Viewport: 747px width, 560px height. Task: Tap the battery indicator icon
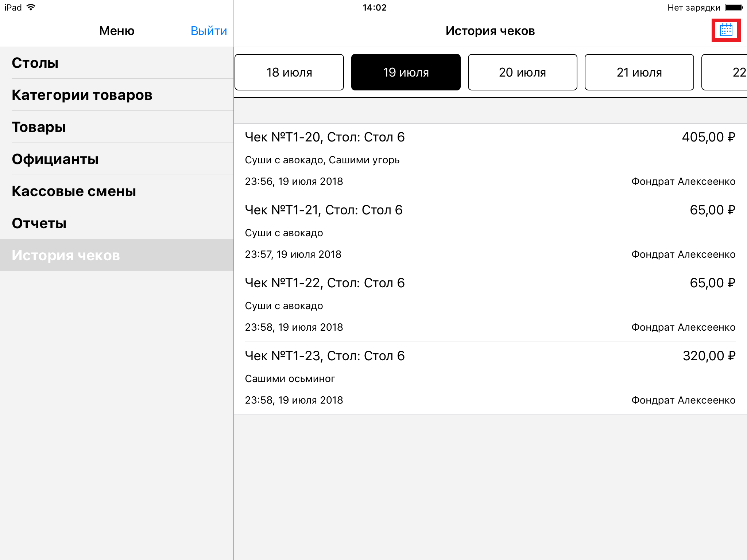[734, 8]
